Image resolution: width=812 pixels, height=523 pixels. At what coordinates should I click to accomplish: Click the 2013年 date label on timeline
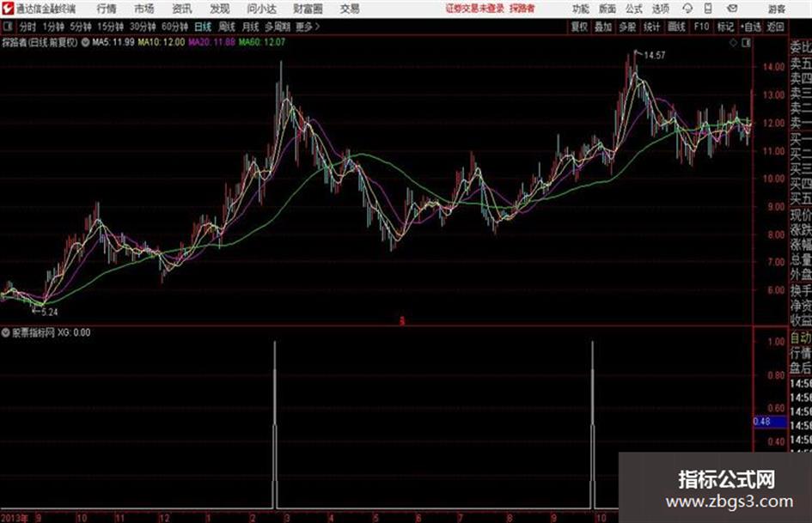point(15,517)
